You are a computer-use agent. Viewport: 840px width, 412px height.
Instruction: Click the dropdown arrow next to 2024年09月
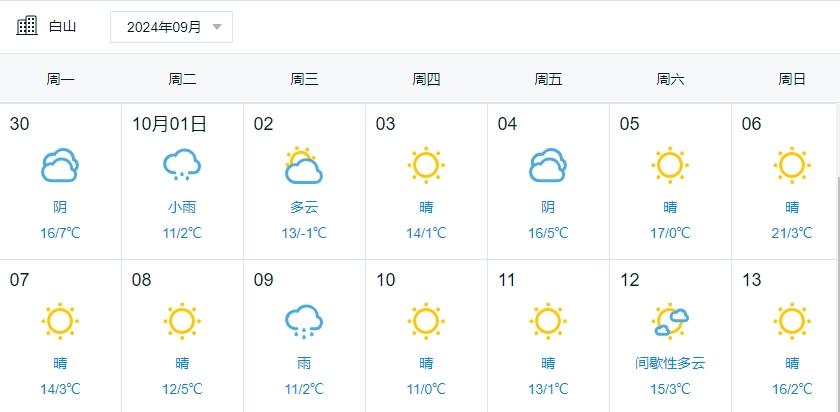click(217, 27)
